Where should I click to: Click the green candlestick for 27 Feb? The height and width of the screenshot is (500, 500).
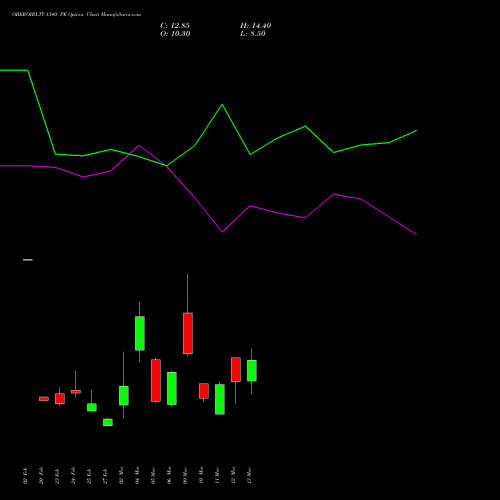(108, 422)
